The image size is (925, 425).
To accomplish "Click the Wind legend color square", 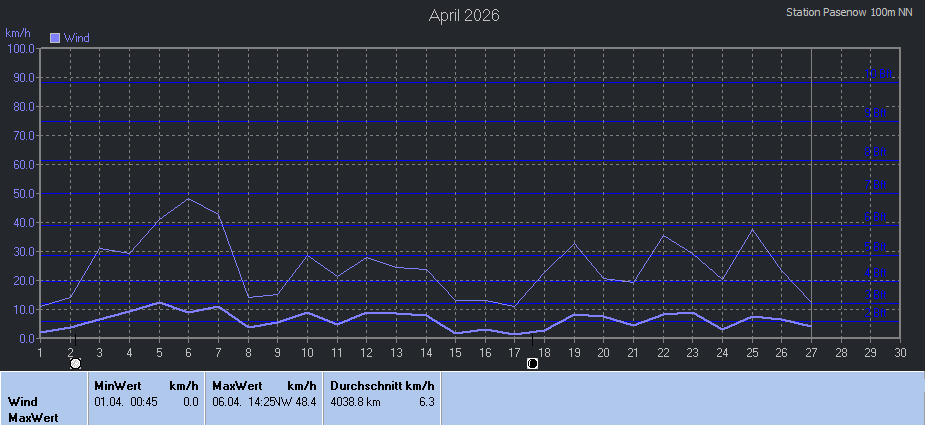I will click(55, 38).
